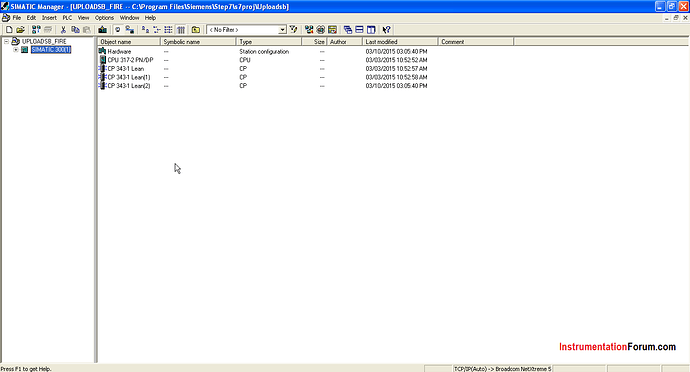The width and height of the screenshot is (690, 372).
Task: Switch to List view icon
Action: (168, 29)
